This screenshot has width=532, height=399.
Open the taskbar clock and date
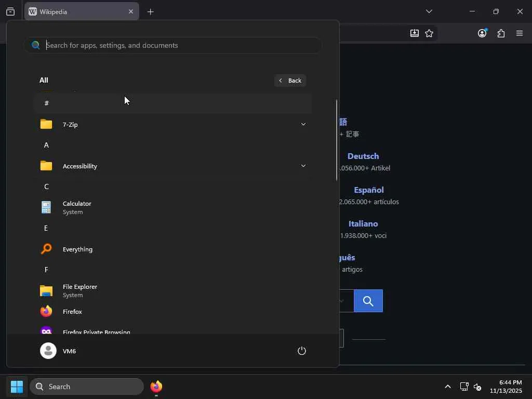tap(506, 387)
